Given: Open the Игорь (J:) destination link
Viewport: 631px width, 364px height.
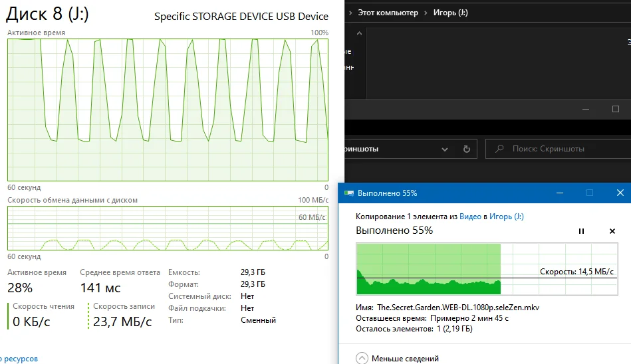Looking at the screenshot, I should click(x=506, y=217).
